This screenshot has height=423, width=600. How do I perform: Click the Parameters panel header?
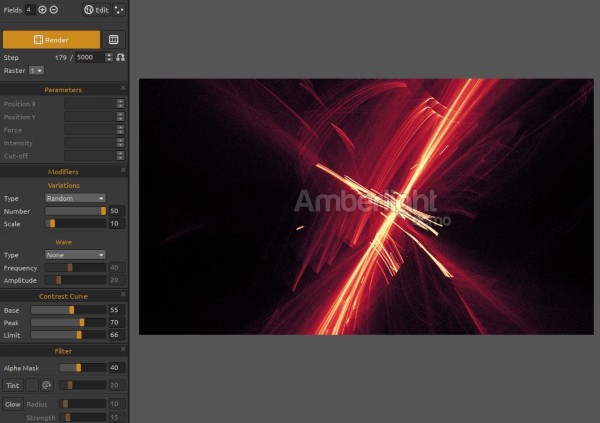tap(63, 90)
